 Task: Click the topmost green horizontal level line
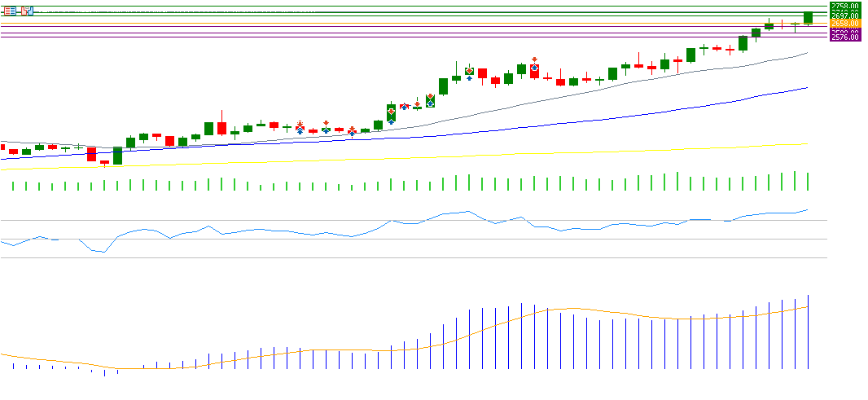pos(407,7)
